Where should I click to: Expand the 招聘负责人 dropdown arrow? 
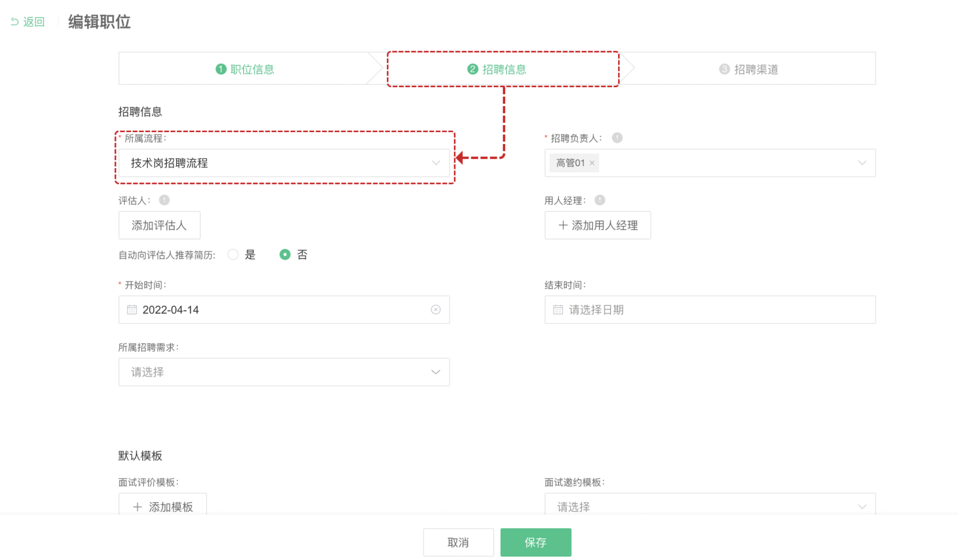point(862,163)
